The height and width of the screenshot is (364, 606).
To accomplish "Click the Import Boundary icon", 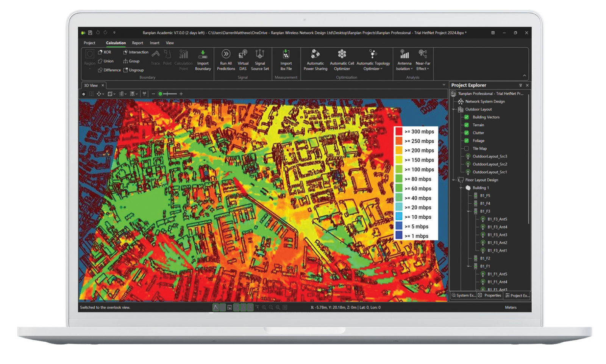I will tap(203, 54).
